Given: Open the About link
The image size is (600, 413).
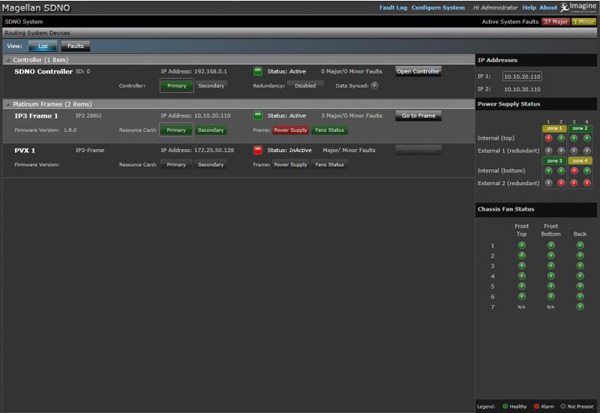Looking at the screenshot, I should pyautogui.click(x=548, y=8).
